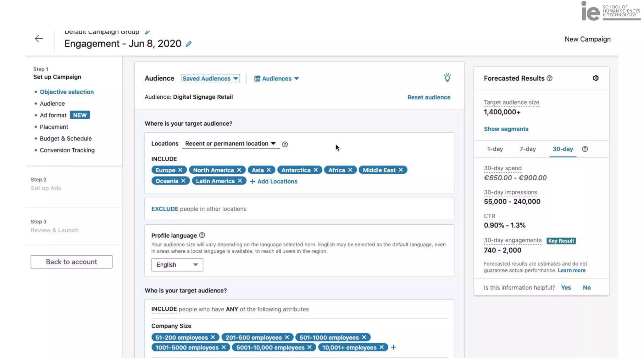Viewport: 644px width, 362px height.
Task: Remove the Middle East location tag
Action: click(401, 170)
